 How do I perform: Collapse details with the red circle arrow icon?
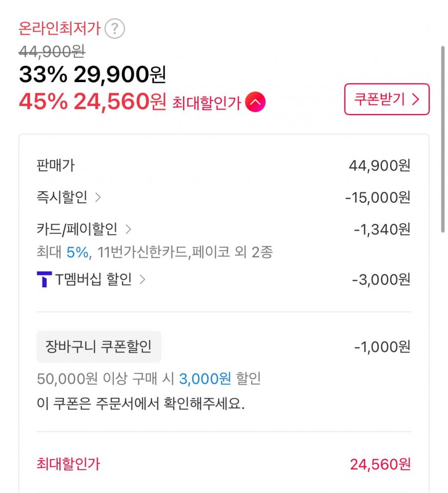256,103
